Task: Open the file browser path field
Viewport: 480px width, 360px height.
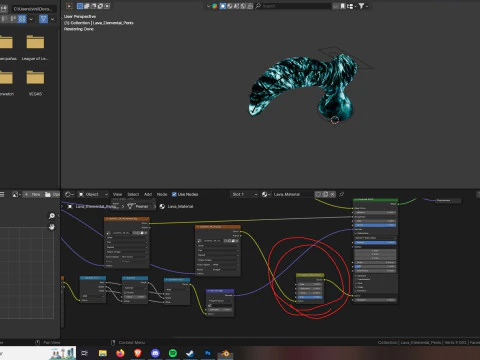Action: 35,9
